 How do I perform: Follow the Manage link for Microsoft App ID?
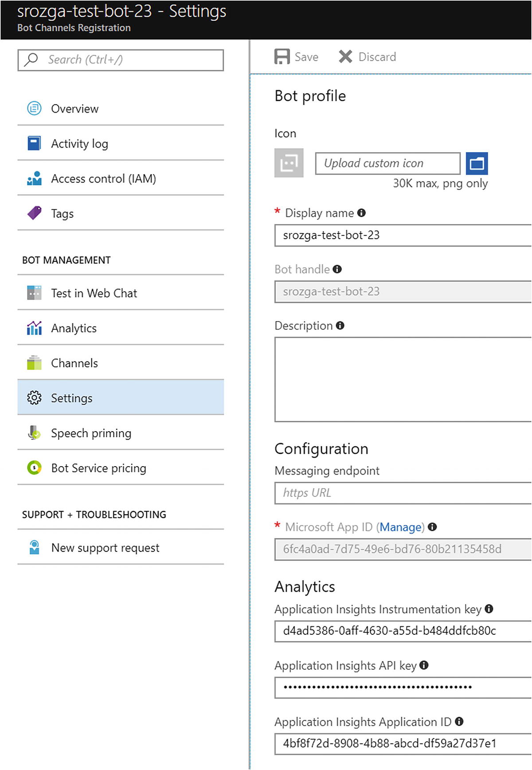[x=400, y=527]
